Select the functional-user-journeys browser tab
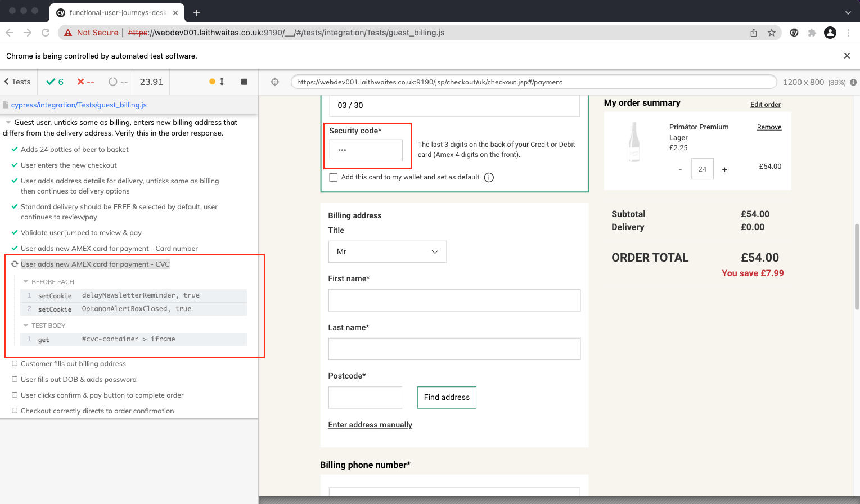860x504 pixels. (118, 12)
